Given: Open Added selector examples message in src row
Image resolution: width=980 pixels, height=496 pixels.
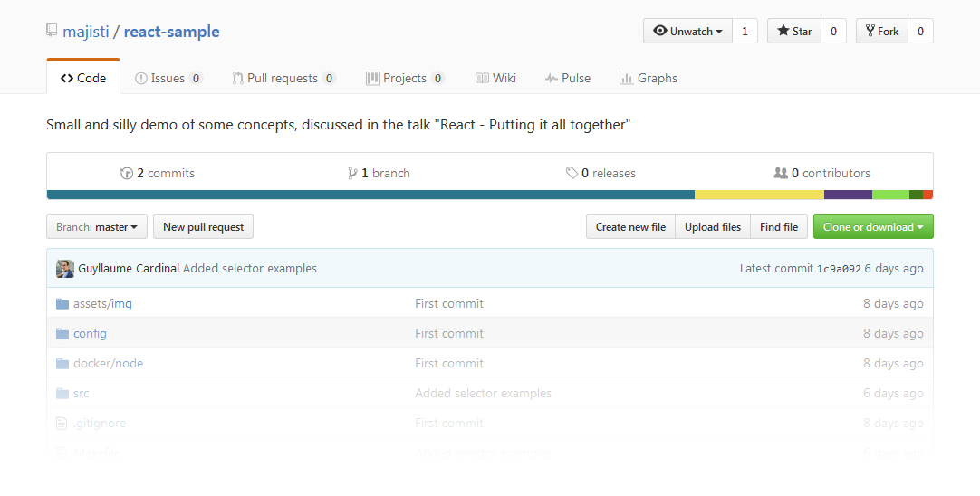Looking at the screenshot, I should pyautogui.click(x=483, y=394).
